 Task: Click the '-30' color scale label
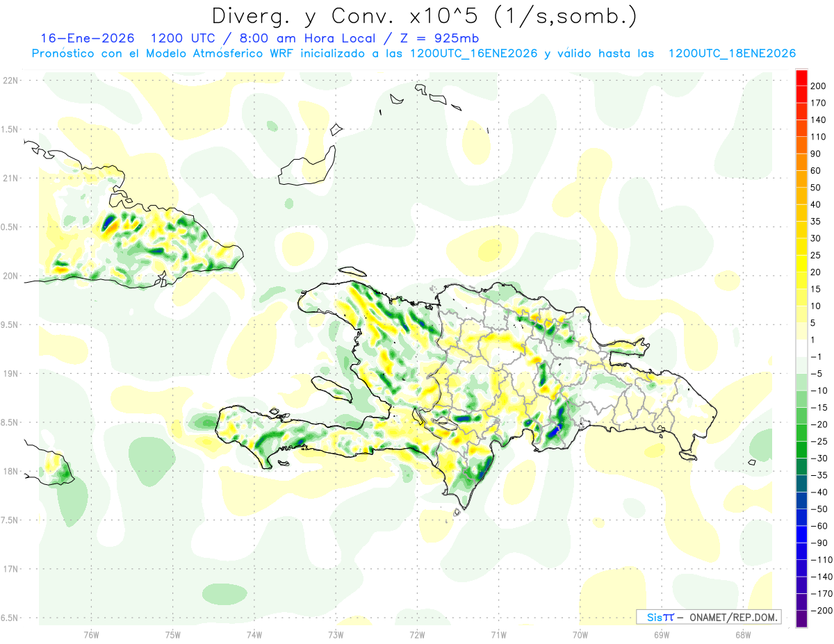(819, 458)
